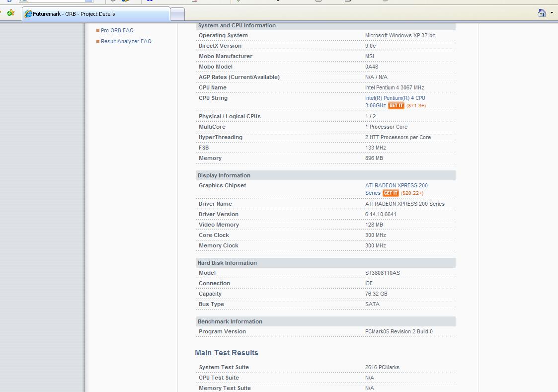Click the 'CPU Test Suite' row label
558x392 pixels.
tap(219, 378)
